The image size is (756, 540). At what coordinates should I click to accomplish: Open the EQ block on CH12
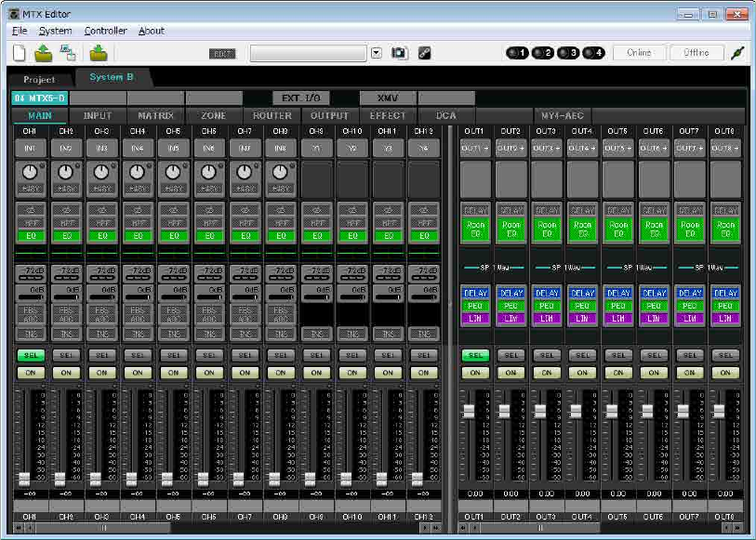(424, 236)
